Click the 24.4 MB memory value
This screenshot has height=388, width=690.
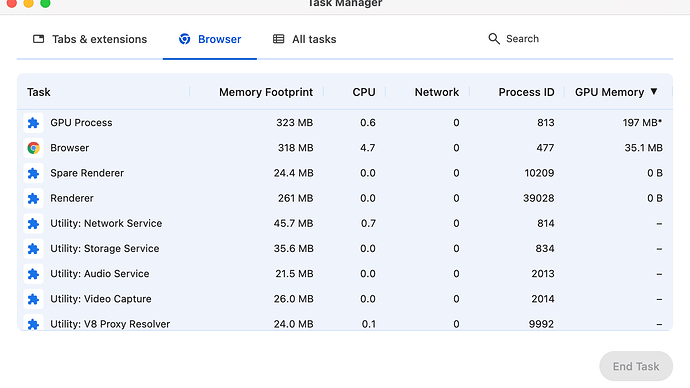click(x=294, y=173)
